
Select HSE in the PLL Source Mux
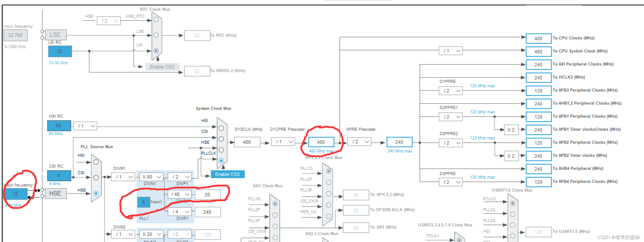(96, 193)
